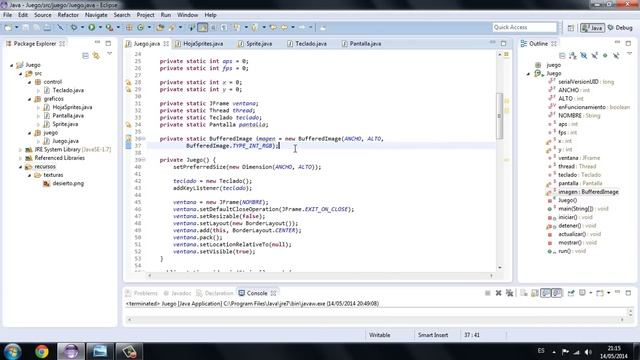Select desierto.png in Package Explorer

click(68, 184)
